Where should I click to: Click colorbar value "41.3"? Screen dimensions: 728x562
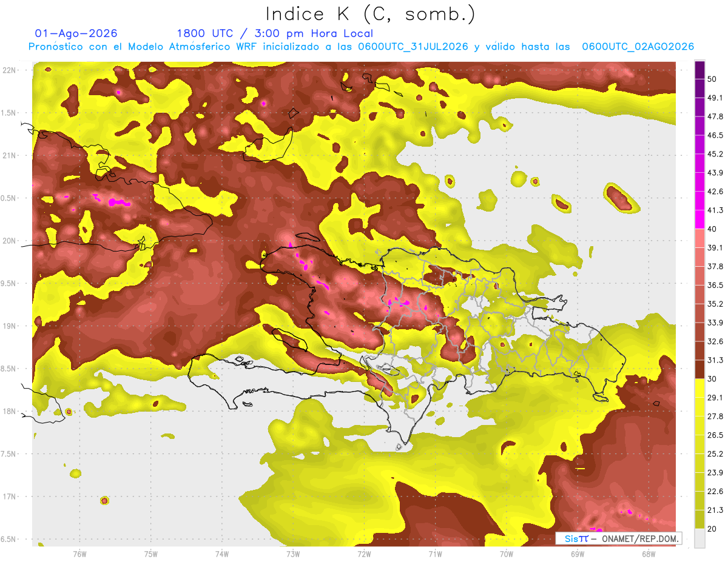tap(715, 210)
